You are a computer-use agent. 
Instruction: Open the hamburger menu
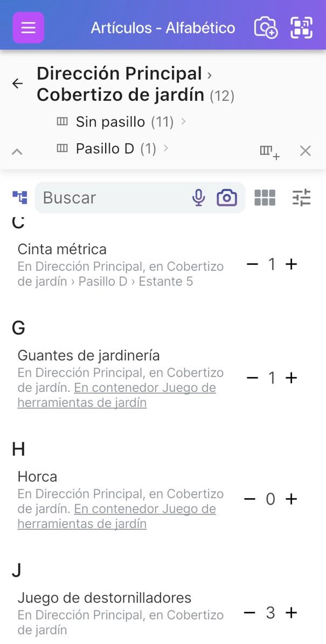pyautogui.click(x=28, y=27)
